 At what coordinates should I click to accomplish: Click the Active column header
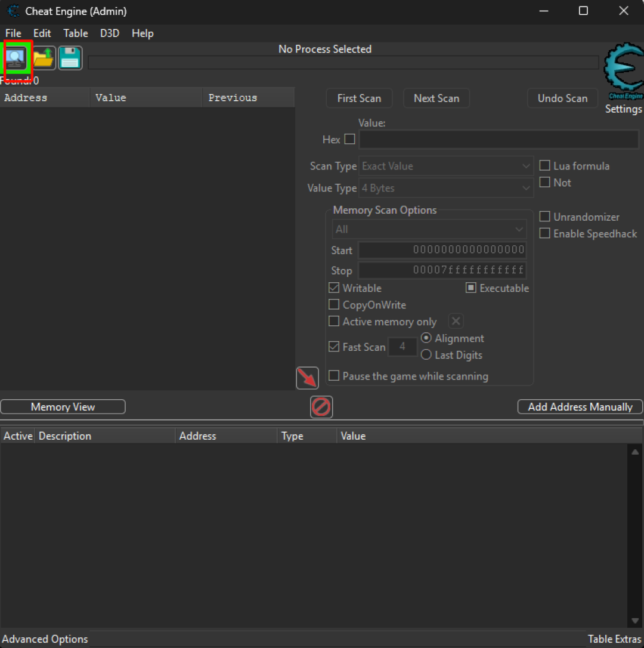tap(18, 436)
